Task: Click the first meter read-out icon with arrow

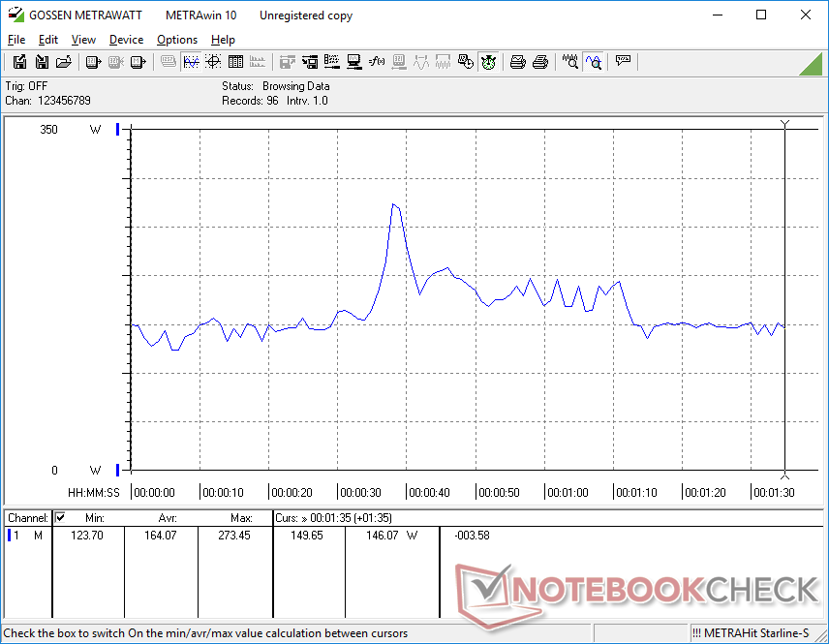Action: pos(93,62)
